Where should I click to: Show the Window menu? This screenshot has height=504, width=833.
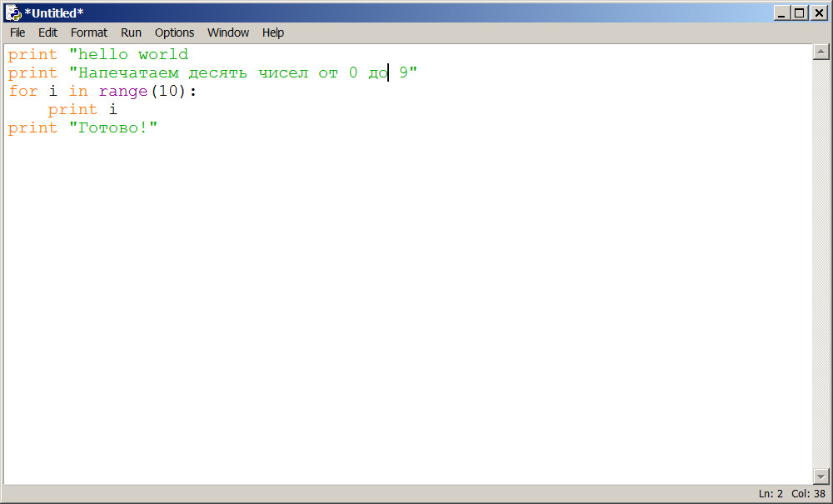click(227, 32)
